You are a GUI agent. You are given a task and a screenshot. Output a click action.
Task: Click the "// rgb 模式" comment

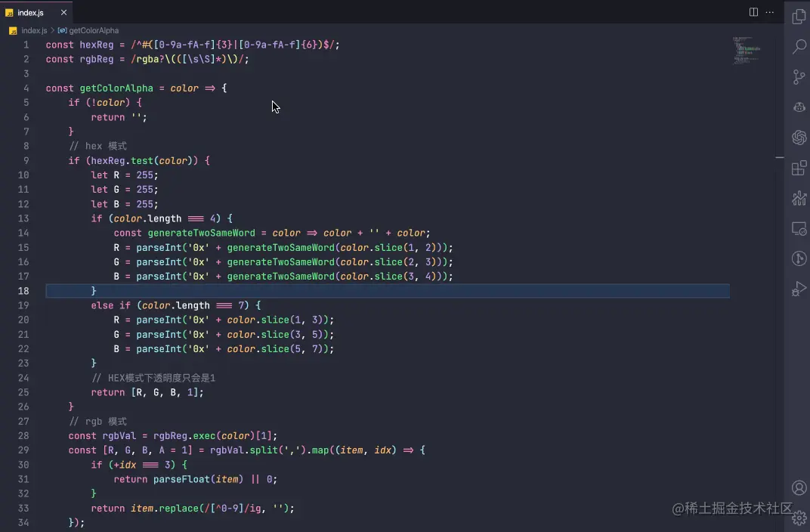pyautogui.click(x=97, y=422)
